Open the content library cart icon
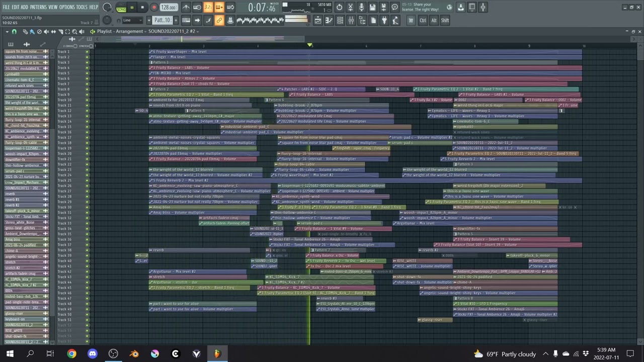644x362 pixels. click(x=411, y=20)
